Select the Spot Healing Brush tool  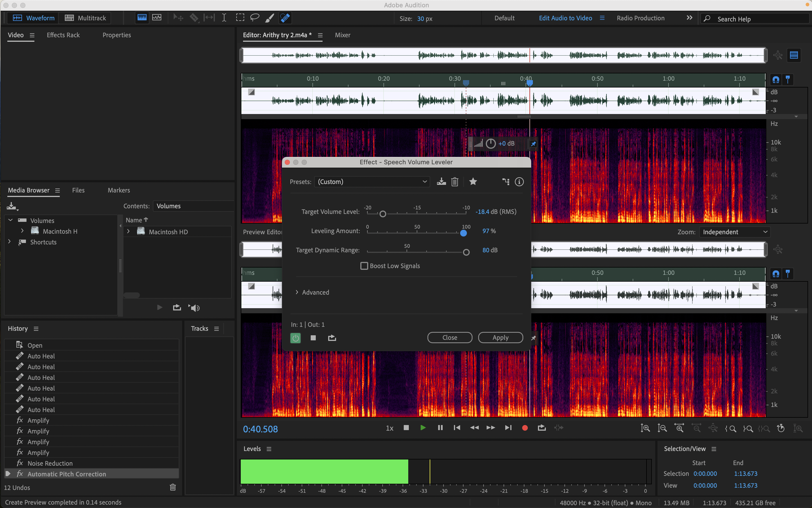[x=285, y=18]
